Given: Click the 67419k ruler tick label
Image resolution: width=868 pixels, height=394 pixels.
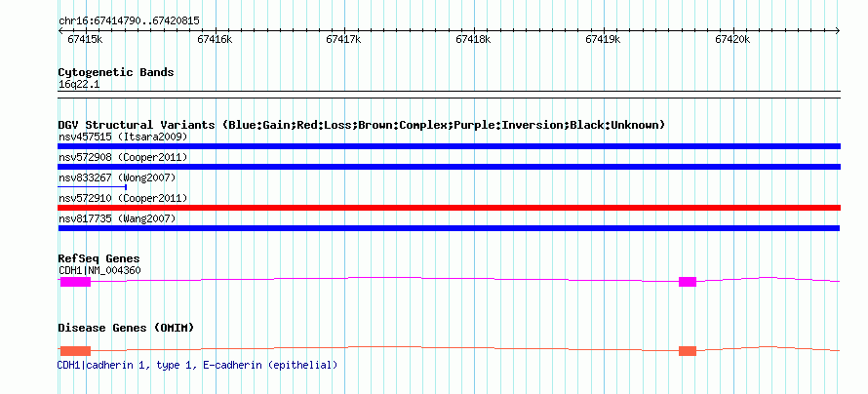Looking at the screenshot, I should click(603, 39).
